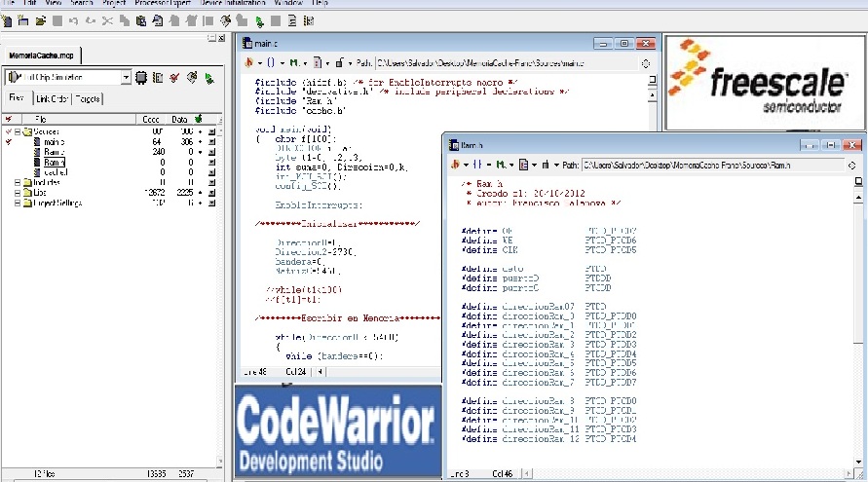Open markers dropdown in Ram.h editor toolbar
Viewport: 868px width, 482px height.
[x=502, y=165]
